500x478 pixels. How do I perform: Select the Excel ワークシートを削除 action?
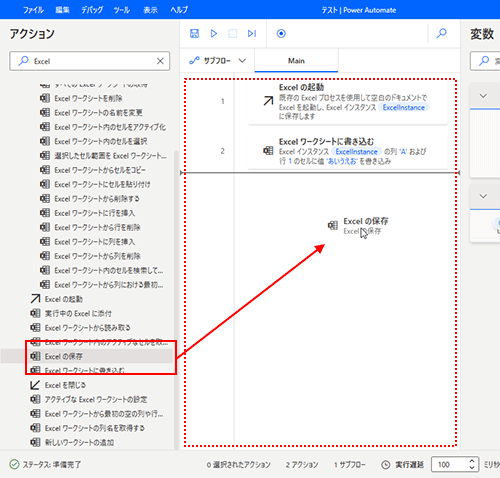tap(88, 98)
